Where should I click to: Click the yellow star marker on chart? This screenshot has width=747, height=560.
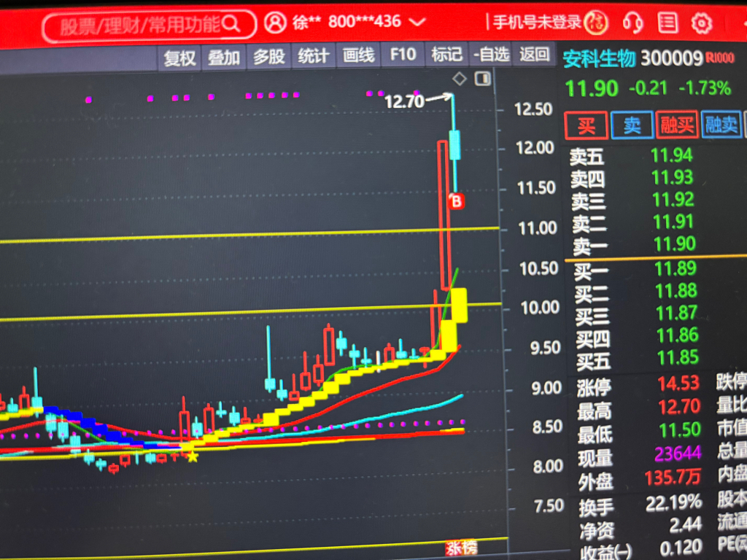193,457
